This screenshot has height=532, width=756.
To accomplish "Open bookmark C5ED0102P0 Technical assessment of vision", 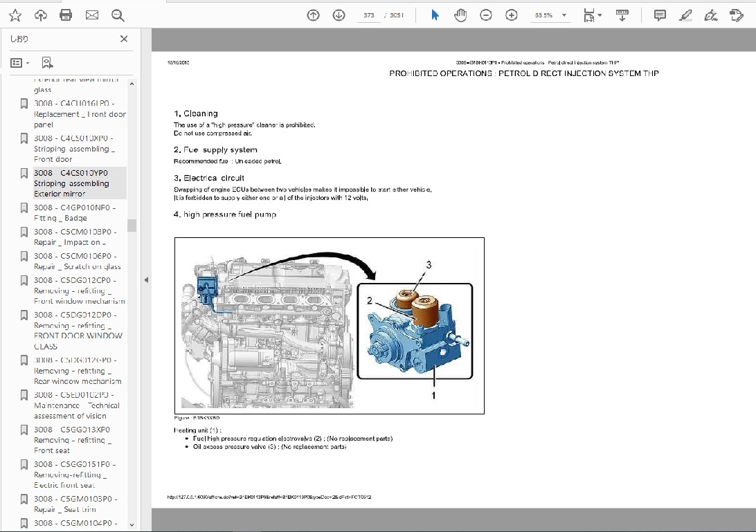I will tap(77, 405).
